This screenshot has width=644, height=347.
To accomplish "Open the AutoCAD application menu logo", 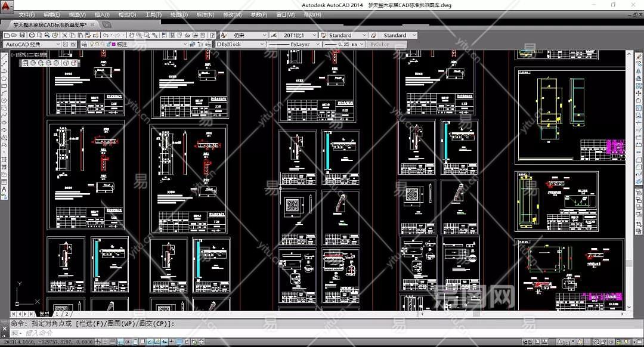I will pos(7,5).
